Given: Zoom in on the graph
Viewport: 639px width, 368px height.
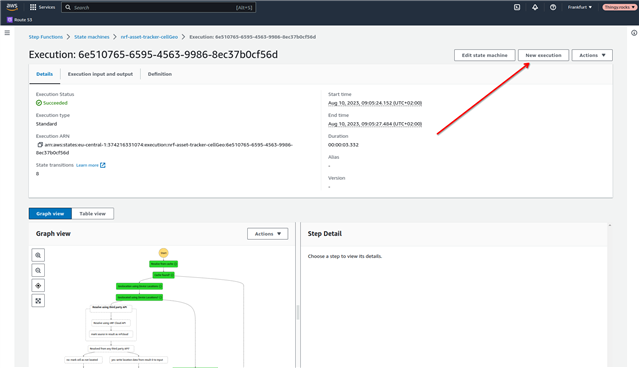Looking at the screenshot, I should pos(38,255).
